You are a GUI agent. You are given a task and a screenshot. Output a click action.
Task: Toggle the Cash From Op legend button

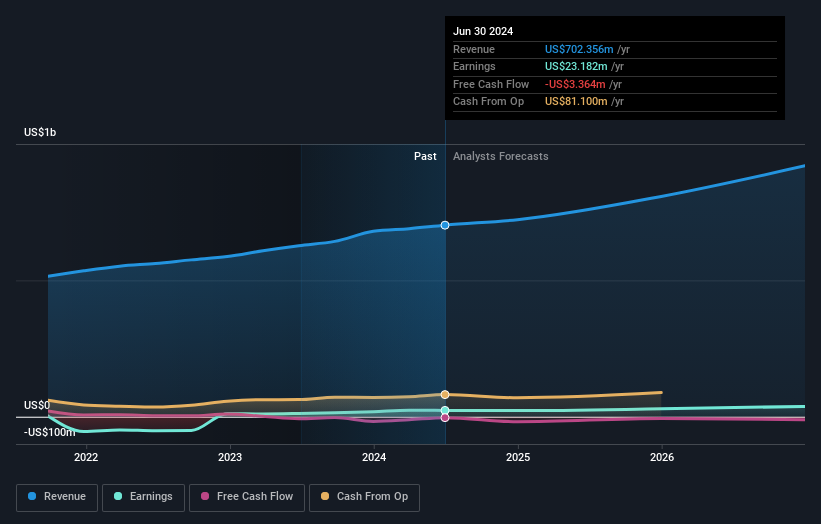click(x=364, y=497)
